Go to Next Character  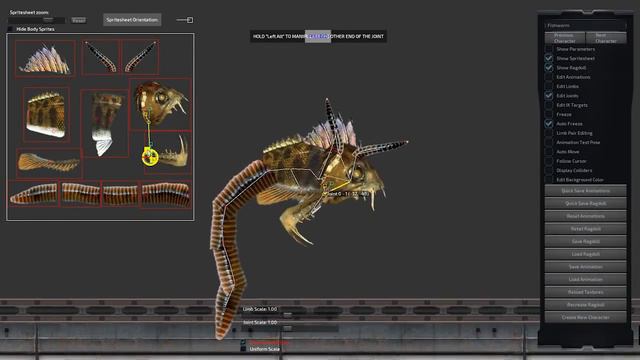click(606, 38)
